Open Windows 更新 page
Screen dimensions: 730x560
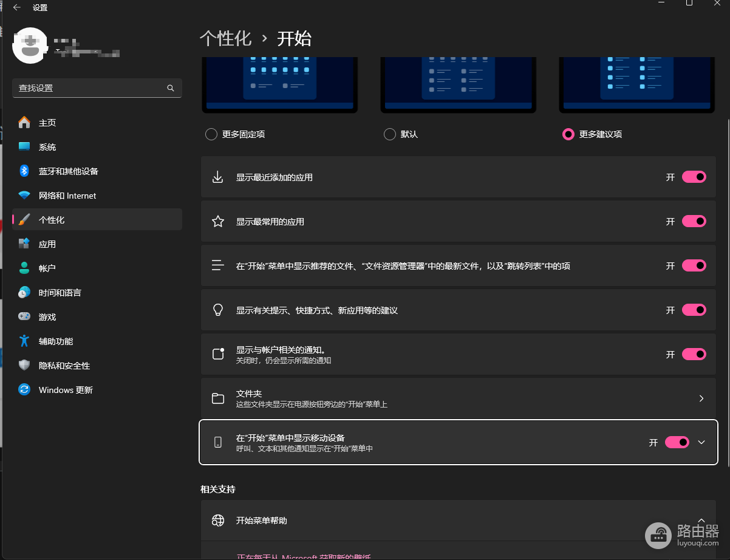tap(97, 390)
